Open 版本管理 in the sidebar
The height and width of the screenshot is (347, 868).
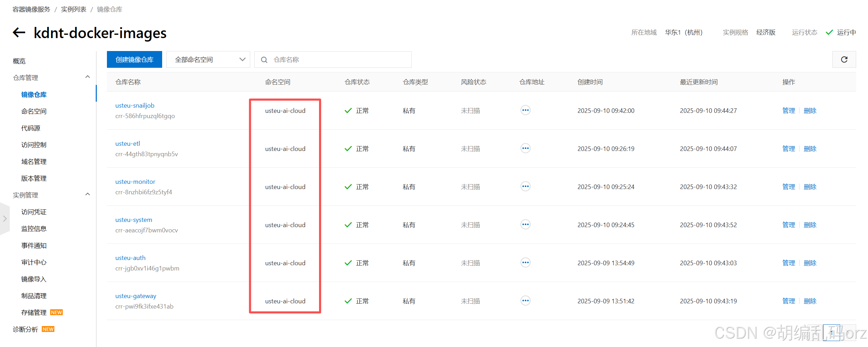tap(34, 178)
